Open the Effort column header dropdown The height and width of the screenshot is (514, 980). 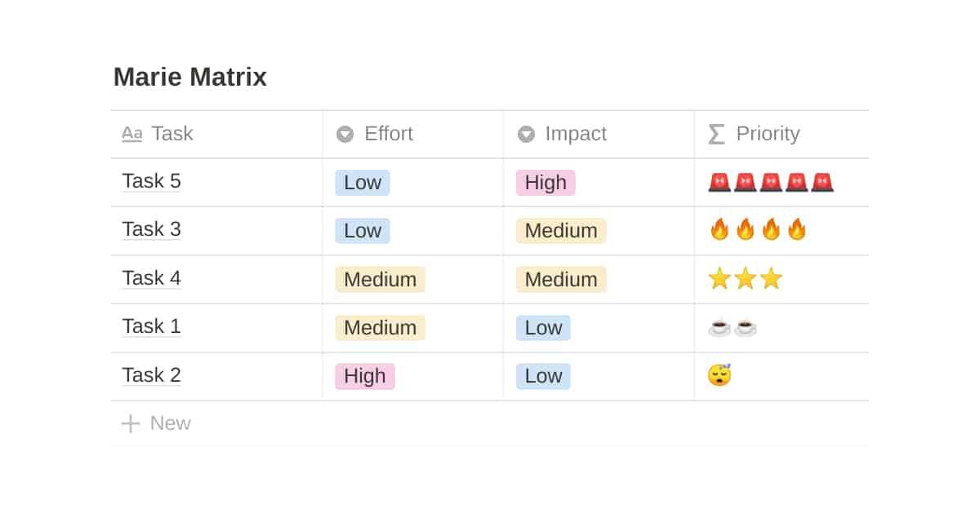coord(389,134)
